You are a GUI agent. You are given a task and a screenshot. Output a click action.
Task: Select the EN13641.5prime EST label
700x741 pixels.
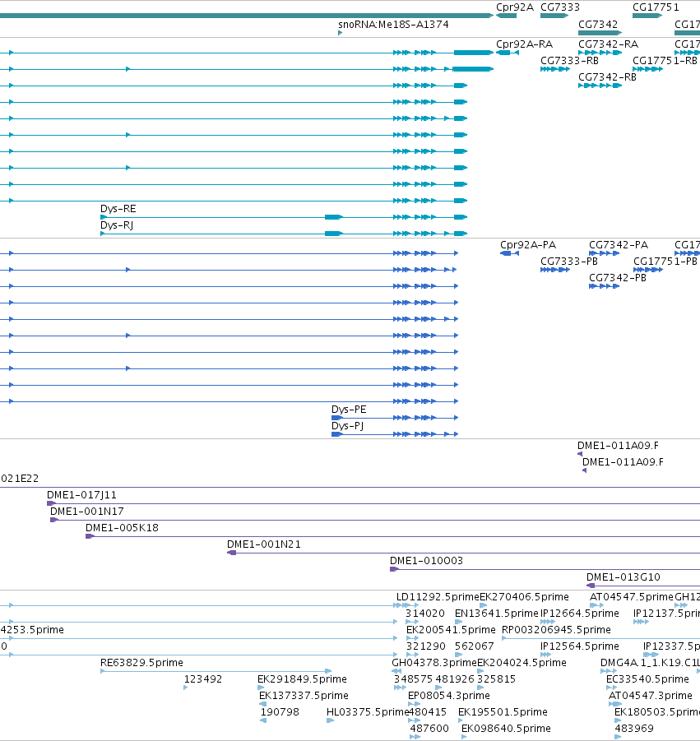pyautogui.click(x=497, y=614)
